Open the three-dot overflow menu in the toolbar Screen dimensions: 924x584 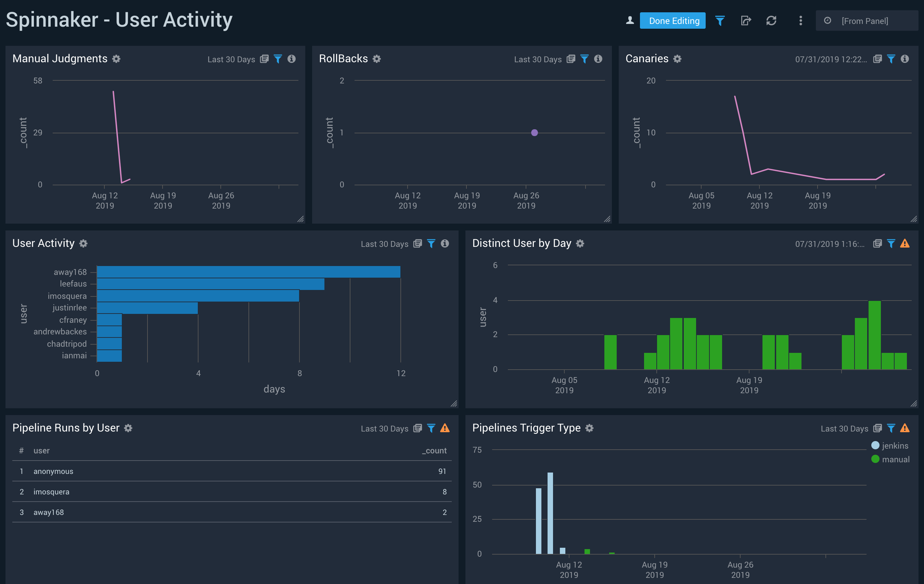[800, 21]
